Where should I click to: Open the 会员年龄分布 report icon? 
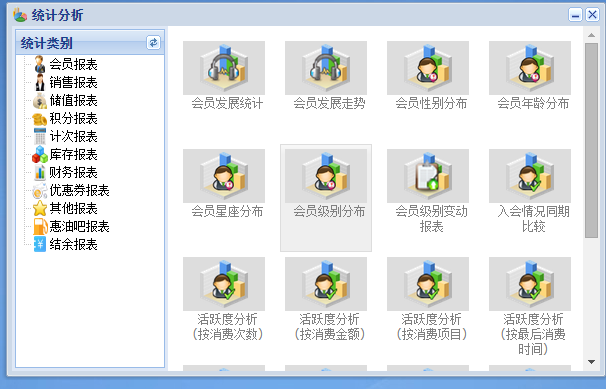pyautogui.click(x=530, y=68)
